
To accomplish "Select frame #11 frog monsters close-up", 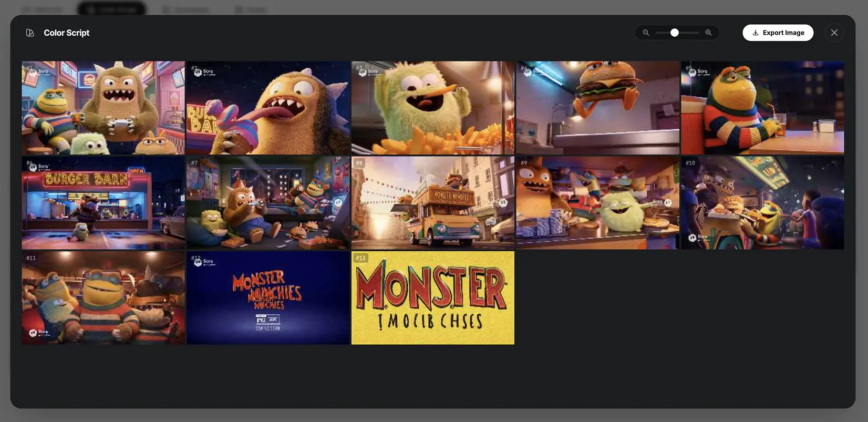I will [x=103, y=298].
